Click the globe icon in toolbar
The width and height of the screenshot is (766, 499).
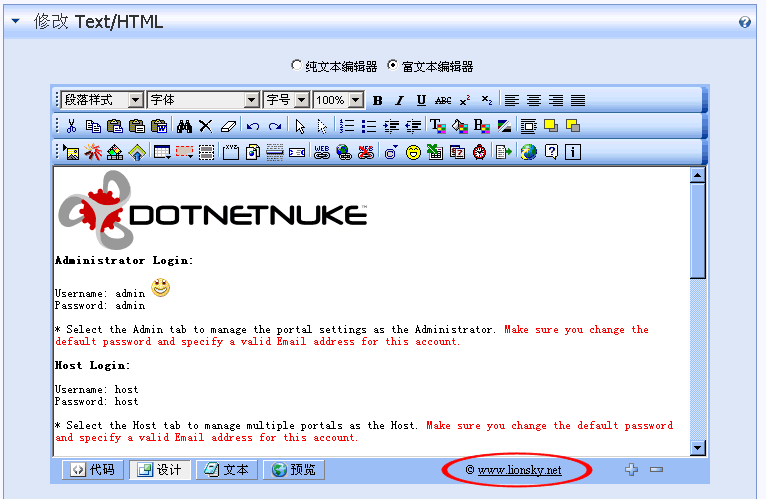[529, 152]
